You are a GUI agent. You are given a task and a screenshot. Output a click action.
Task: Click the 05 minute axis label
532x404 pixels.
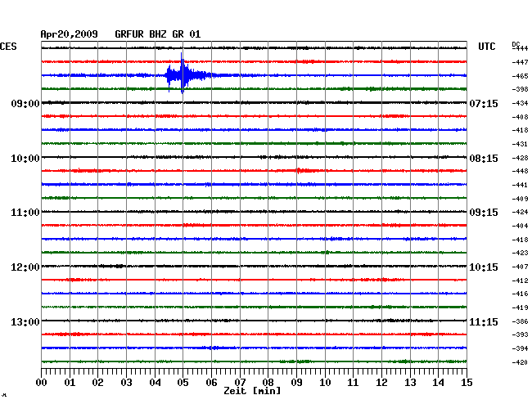[x=183, y=383]
